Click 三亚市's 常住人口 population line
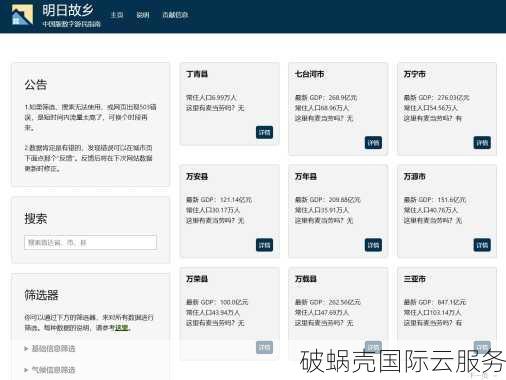 [432, 313]
